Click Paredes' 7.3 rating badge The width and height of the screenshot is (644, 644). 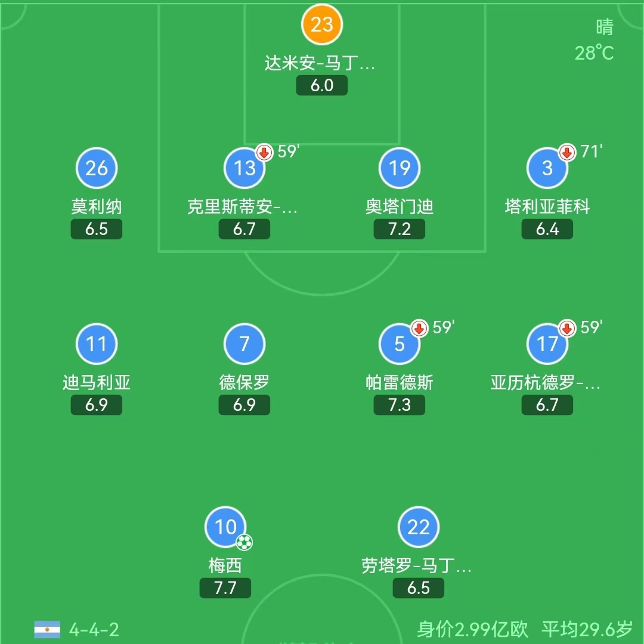click(400, 405)
